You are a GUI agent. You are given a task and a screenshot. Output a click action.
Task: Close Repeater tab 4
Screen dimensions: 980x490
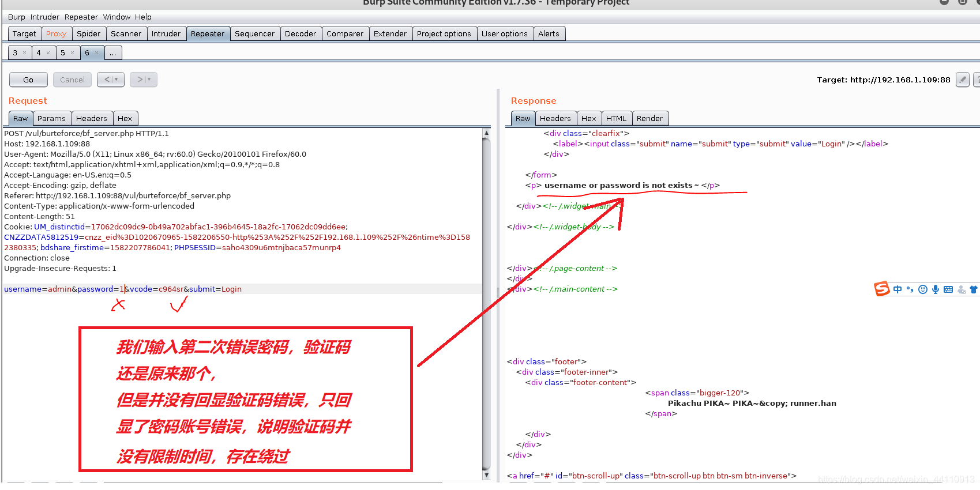pos(48,52)
